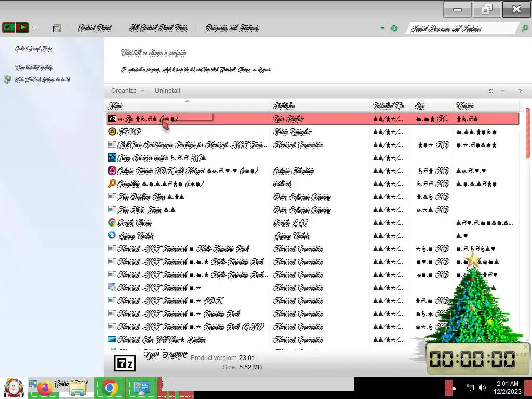Screen dimensions: 532x399
Task: Select the Eclipse Temurin JDK icon
Action: 112,170
